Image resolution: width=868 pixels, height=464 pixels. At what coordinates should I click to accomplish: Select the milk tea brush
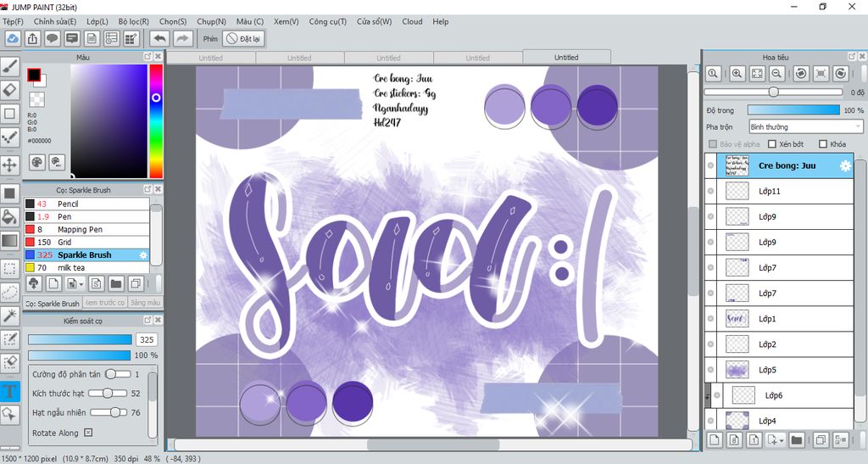(x=86, y=267)
